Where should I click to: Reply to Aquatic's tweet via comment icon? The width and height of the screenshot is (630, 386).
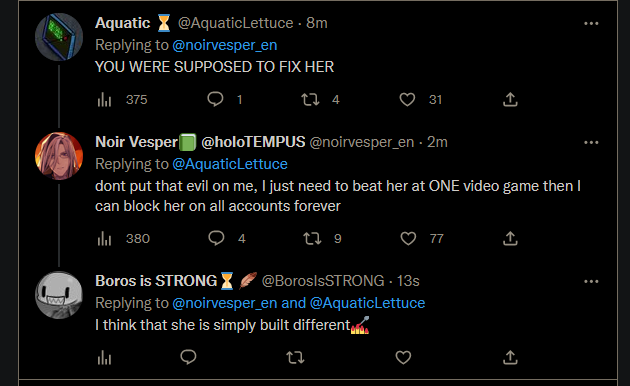point(215,99)
